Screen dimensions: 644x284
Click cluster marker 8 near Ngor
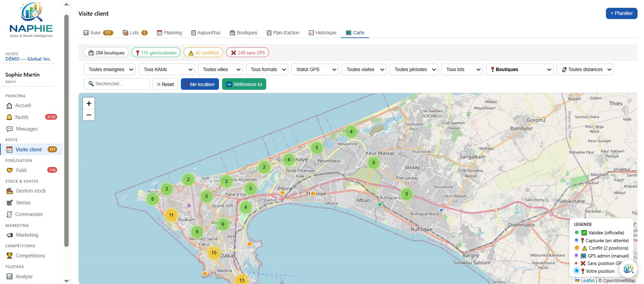pyautogui.click(x=152, y=199)
